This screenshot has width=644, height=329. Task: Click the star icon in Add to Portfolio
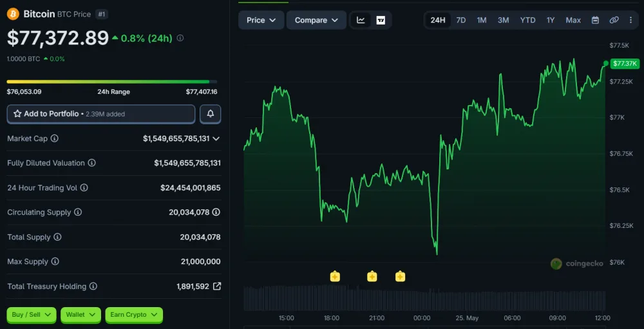[17, 114]
